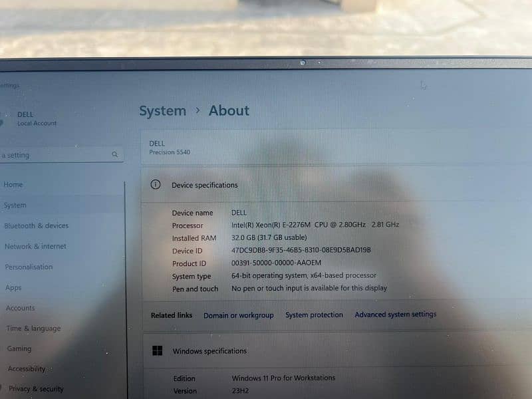Select the Product ID value 00391-50000-00000-AAOEM
This screenshot has height=399, width=532.
point(276,263)
